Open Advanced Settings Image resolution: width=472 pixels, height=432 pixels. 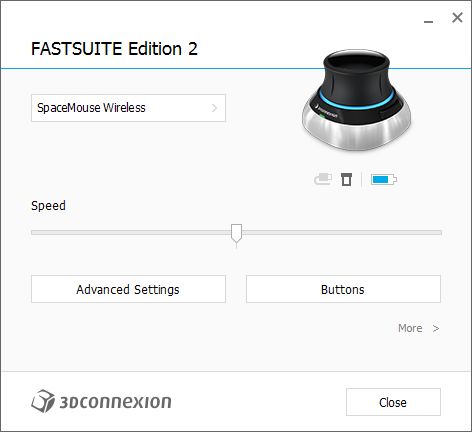point(128,289)
